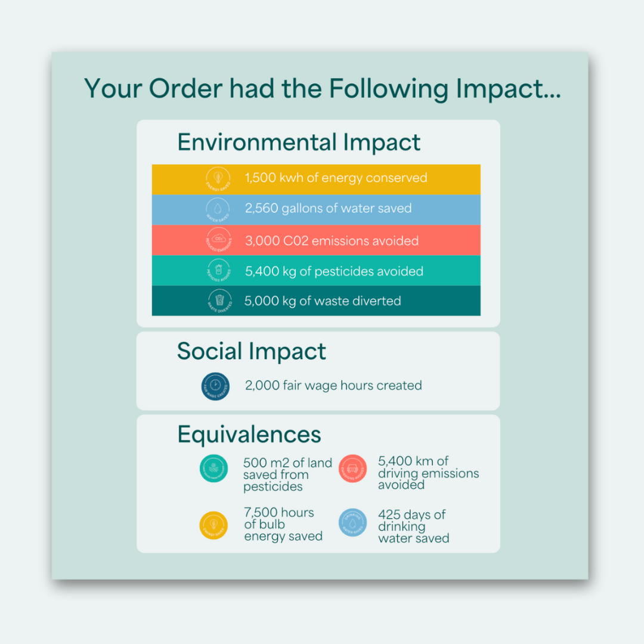
Task: Click the "Your Order had the Following Impact" title
Action: click(x=322, y=89)
